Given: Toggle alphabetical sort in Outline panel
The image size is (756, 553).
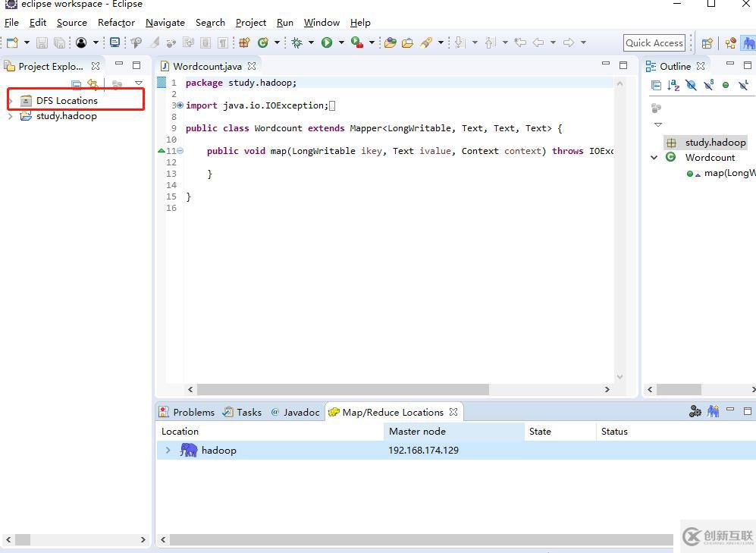Looking at the screenshot, I should pyautogui.click(x=673, y=85).
